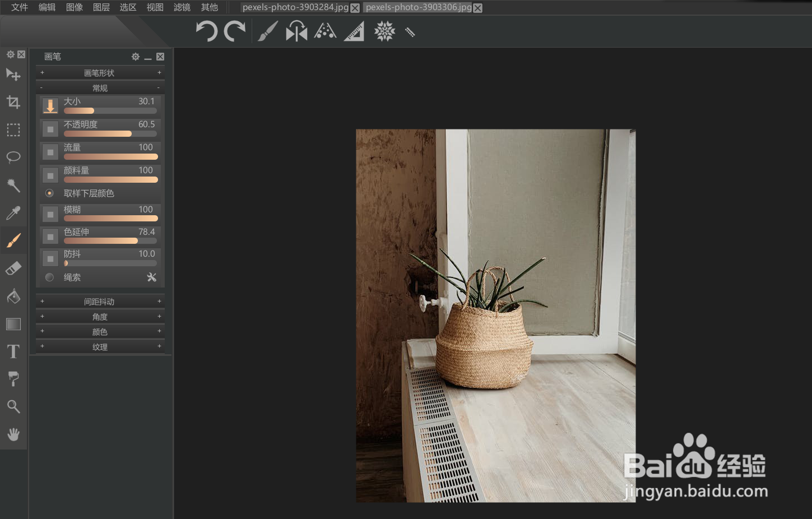Switch to pexels-photo-3903306.jpg tab
The image size is (812, 519).
point(419,7)
